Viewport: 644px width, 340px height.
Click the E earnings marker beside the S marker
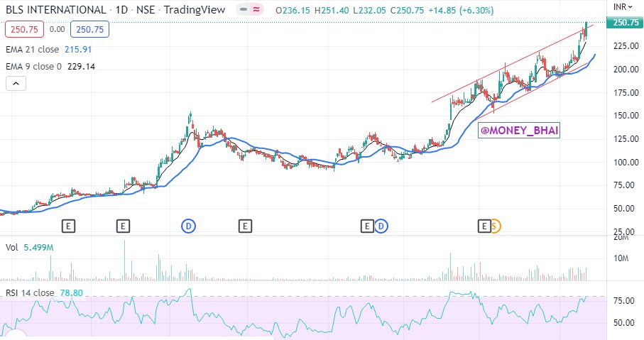point(484,226)
